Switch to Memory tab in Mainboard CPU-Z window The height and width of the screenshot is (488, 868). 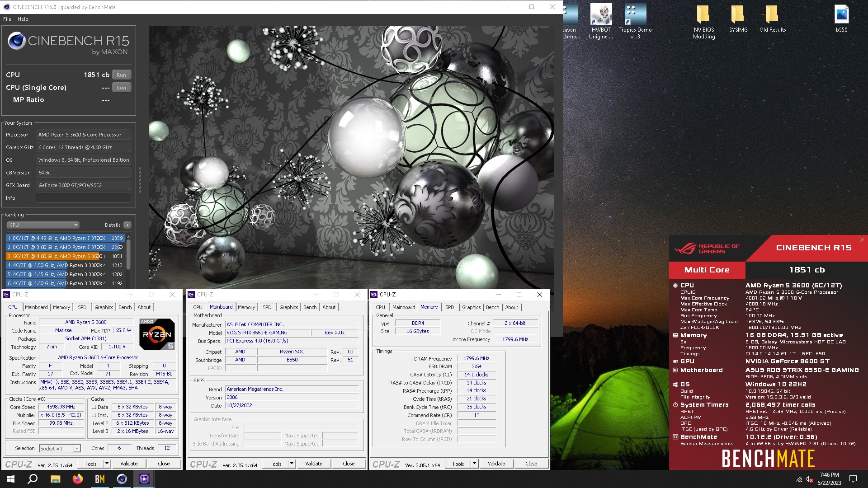(246, 307)
